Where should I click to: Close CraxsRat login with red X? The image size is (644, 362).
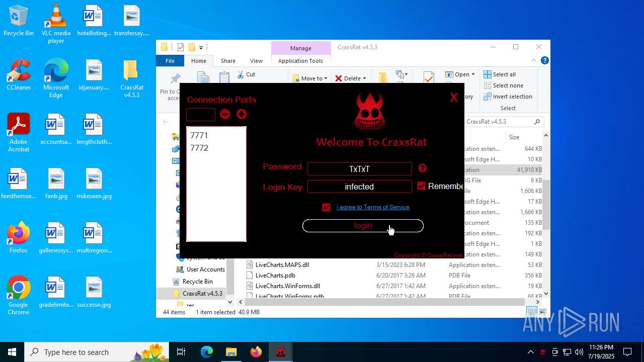[x=454, y=98]
